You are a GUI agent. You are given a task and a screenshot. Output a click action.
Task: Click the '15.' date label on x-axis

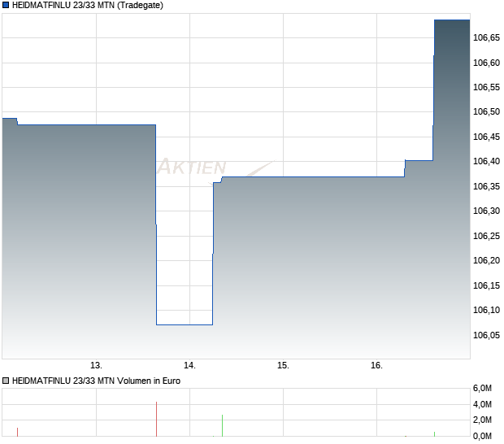point(283,365)
